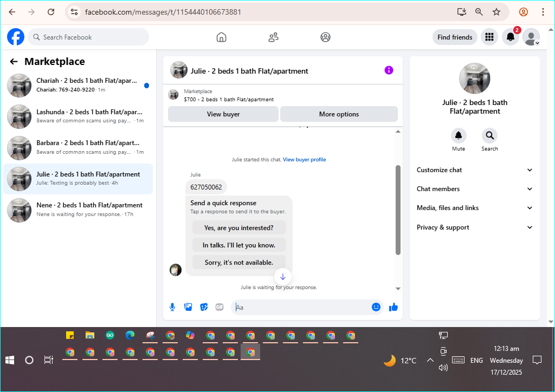Open Lashunda's chat in the list

(x=78, y=116)
